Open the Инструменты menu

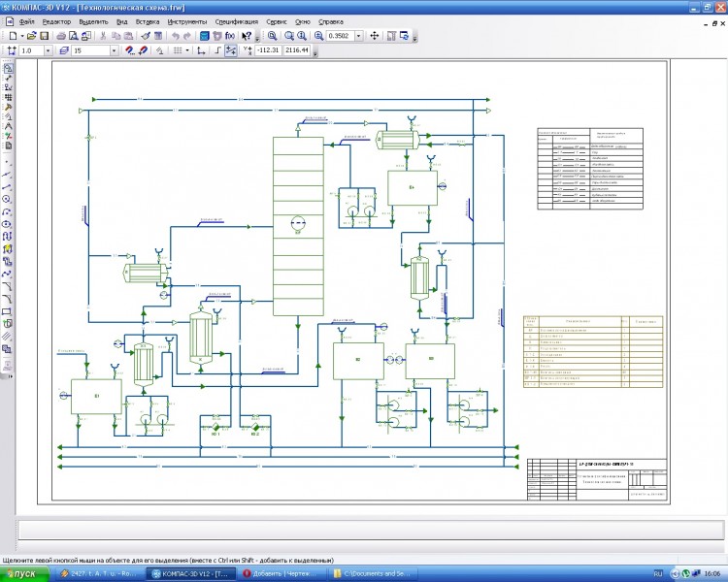(x=187, y=21)
